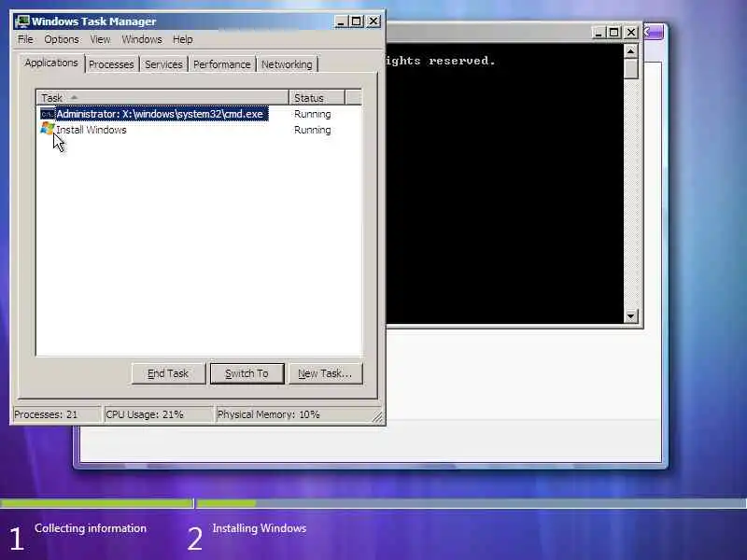Image resolution: width=747 pixels, height=560 pixels.
Task: Click command prompt scrollbar down arrow
Action: (x=631, y=316)
